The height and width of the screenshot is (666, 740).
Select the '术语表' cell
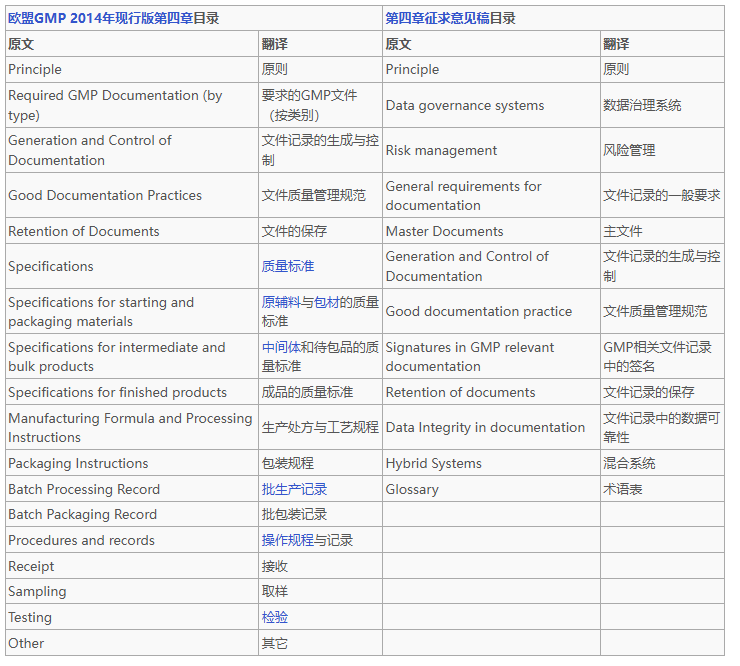click(662, 489)
